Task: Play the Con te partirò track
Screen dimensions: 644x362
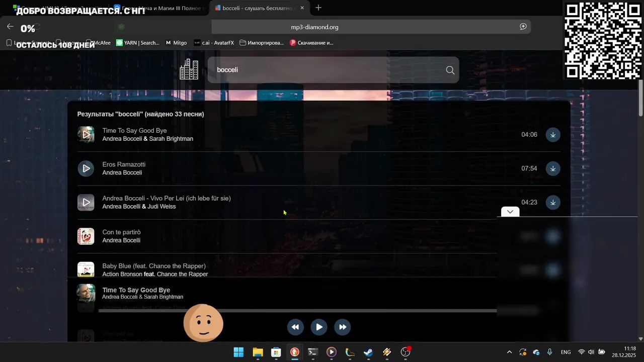Action: click(x=86, y=236)
